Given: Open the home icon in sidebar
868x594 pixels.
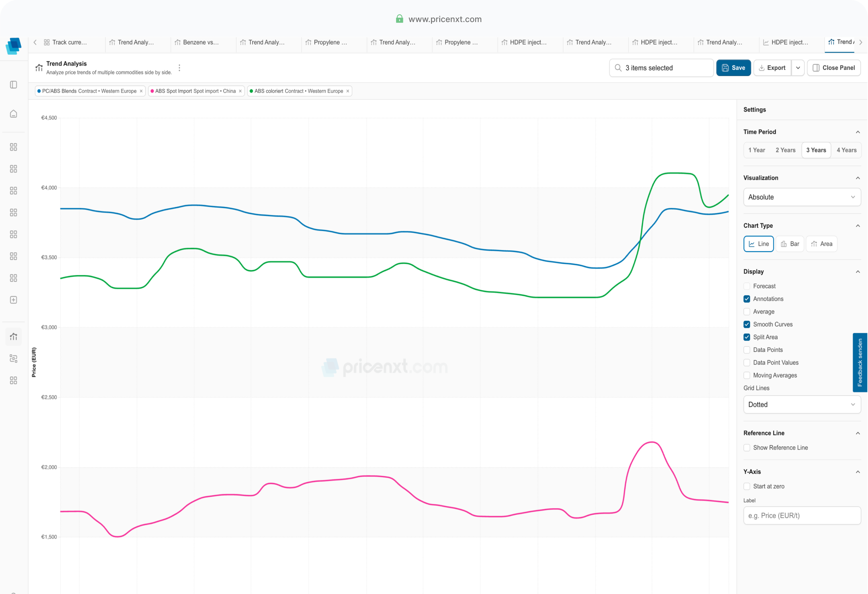Looking at the screenshot, I should (13, 113).
